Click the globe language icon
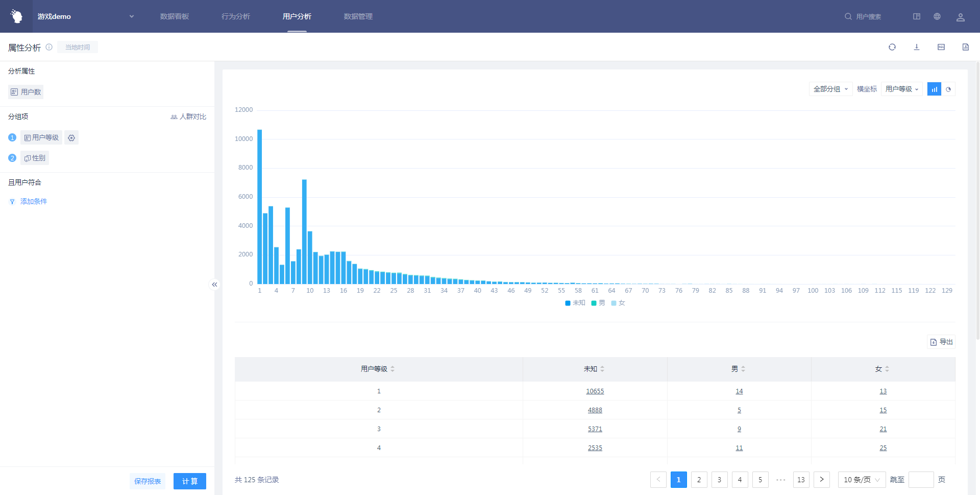Screen dimensions: 980x495 [937, 16]
